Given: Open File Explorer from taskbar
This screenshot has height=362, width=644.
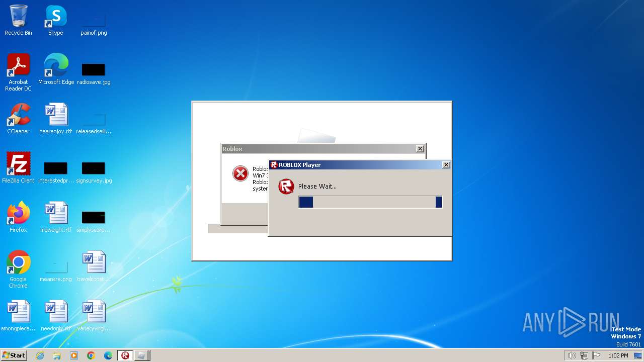Looking at the screenshot, I should [57, 355].
